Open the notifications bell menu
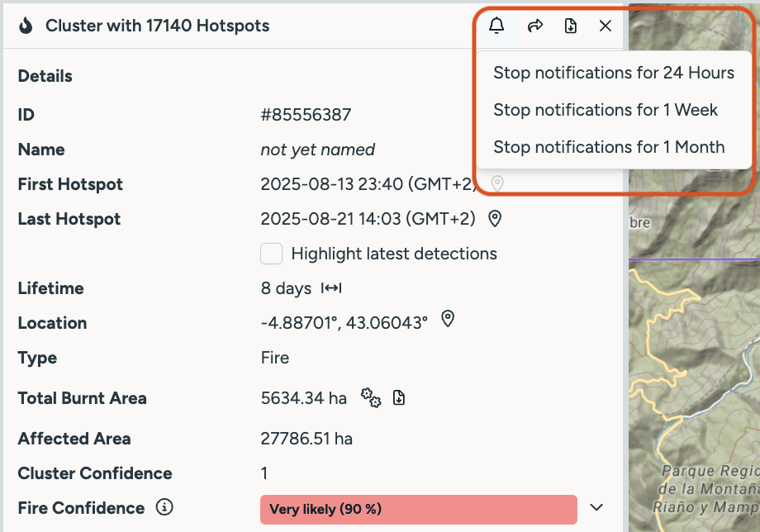 496,26
